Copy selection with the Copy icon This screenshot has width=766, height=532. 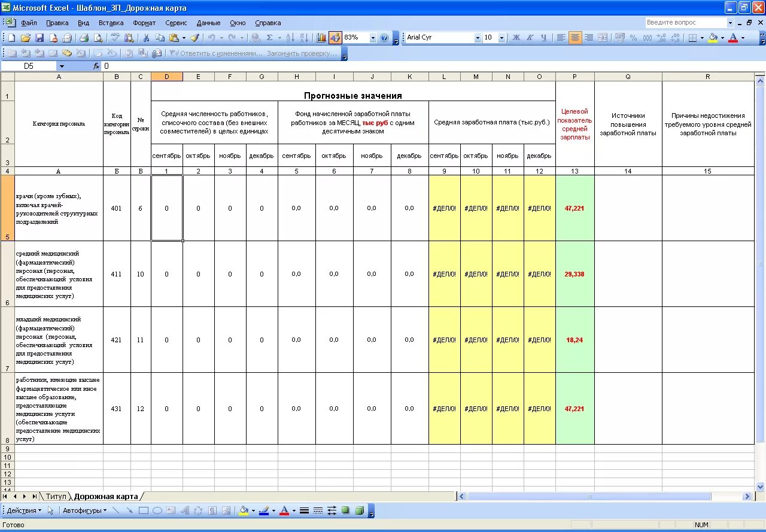[160, 38]
